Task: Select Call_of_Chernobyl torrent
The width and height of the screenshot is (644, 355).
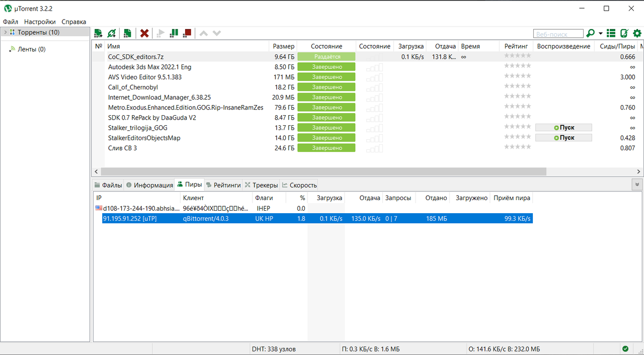Action: 133,87
